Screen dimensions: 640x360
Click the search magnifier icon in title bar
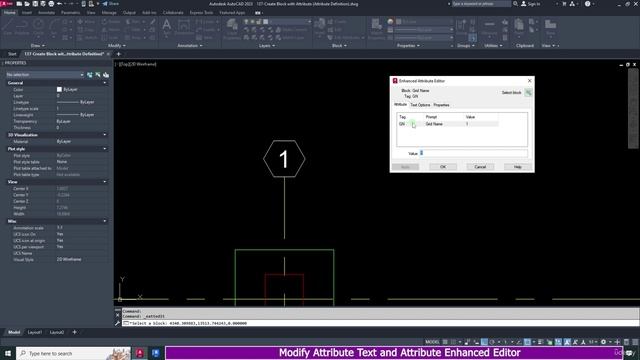[516, 4]
